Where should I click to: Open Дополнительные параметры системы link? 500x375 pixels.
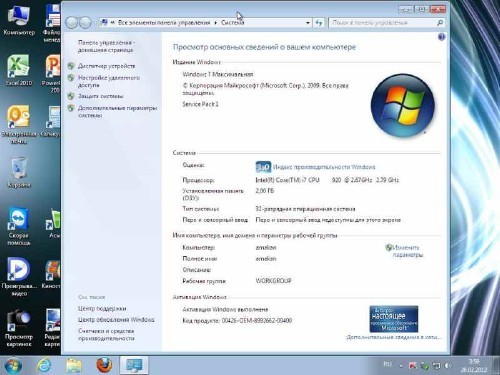pos(117,112)
